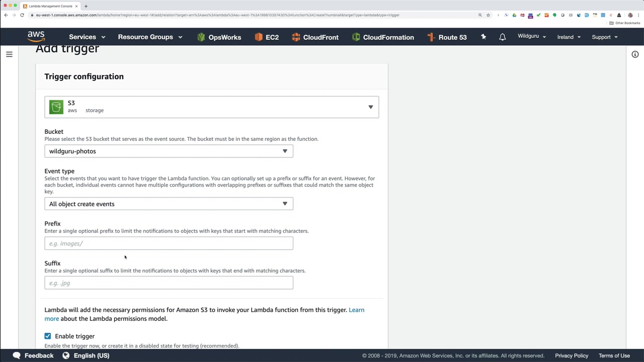
Task: Click the browser address bar URL
Action: click(x=217, y=15)
